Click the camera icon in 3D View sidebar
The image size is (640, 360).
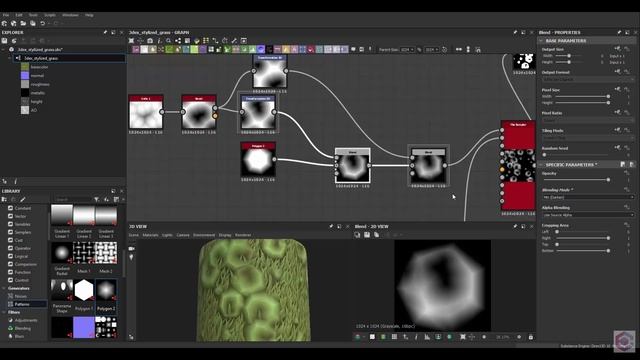coord(131,249)
